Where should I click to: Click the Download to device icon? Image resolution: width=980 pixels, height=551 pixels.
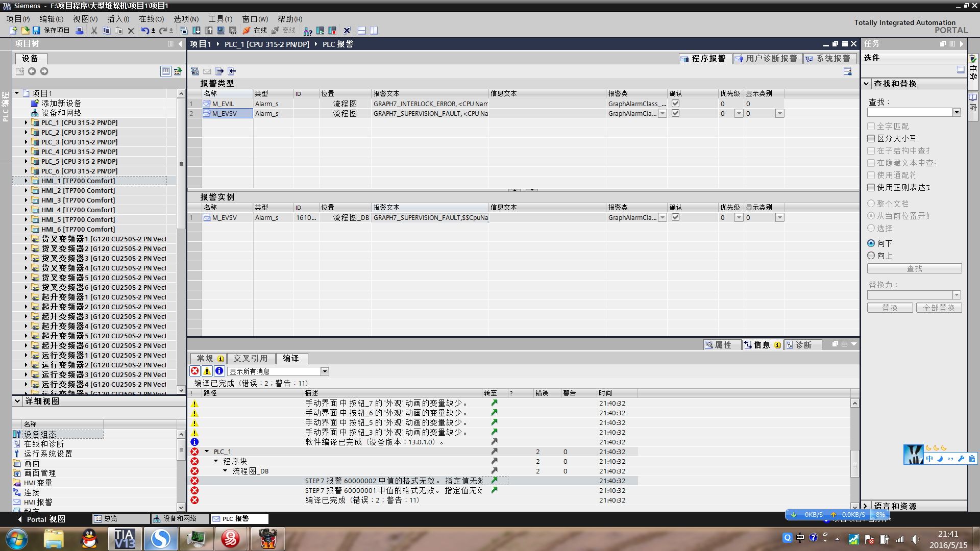tap(197, 31)
